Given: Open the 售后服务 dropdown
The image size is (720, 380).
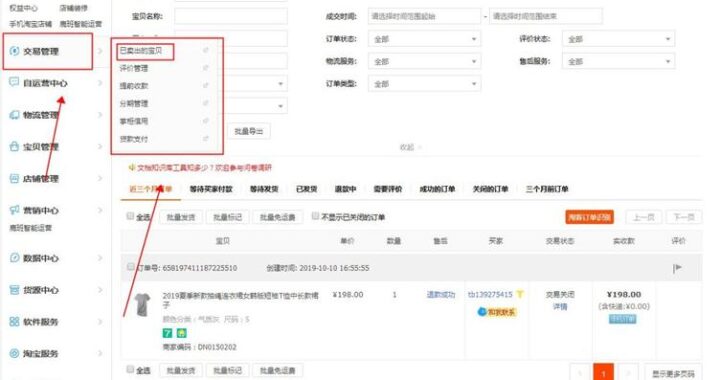Looking at the screenshot, I should click(x=619, y=61).
